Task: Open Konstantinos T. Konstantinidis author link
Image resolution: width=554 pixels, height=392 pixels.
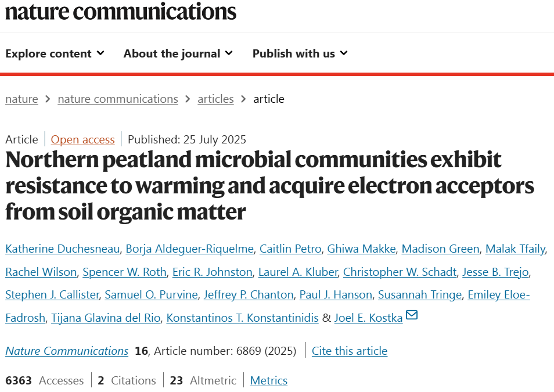Action: pyautogui.click(x=242, y=318)
